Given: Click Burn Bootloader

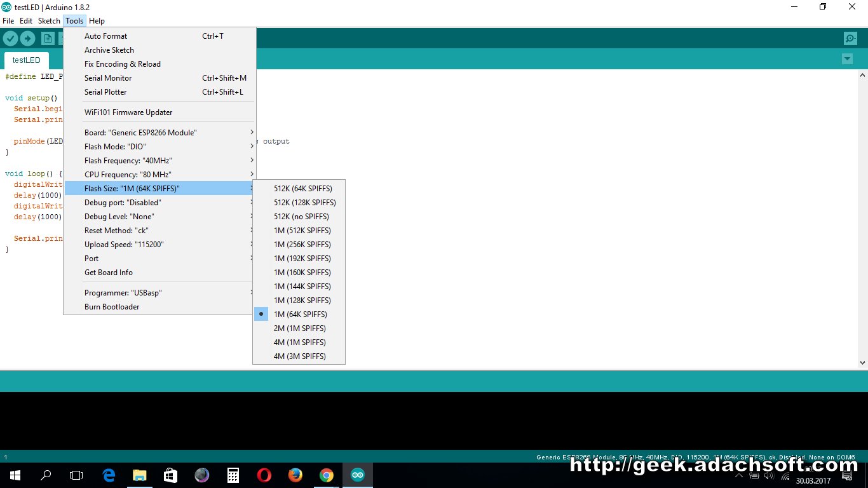Looking at the screenshot, I should click(x=159, y=307).
